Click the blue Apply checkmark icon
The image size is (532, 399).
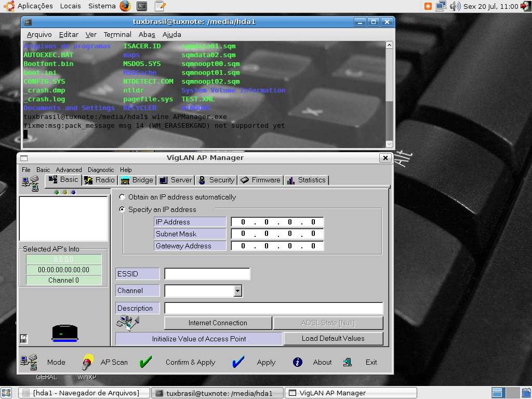(238, 362)
